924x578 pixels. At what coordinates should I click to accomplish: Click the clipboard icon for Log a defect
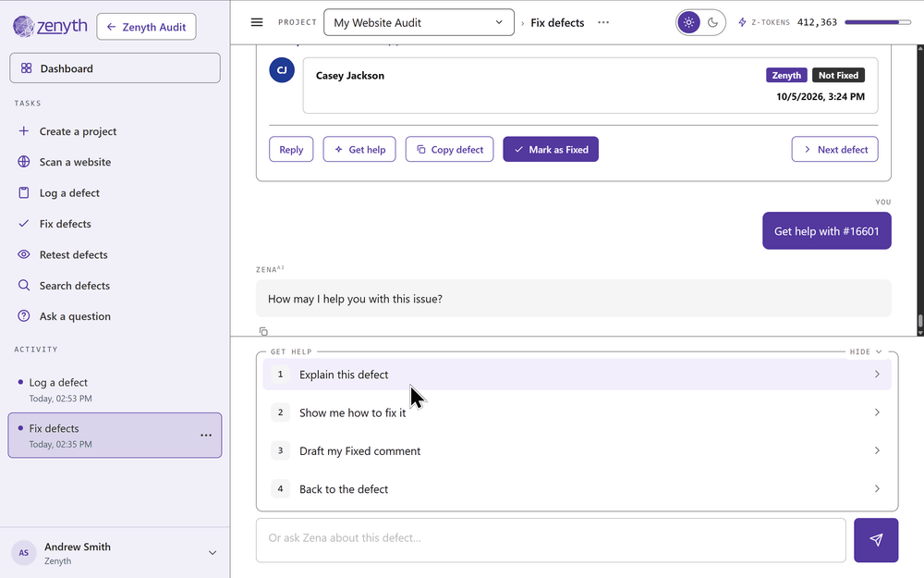tap(24, 193)
